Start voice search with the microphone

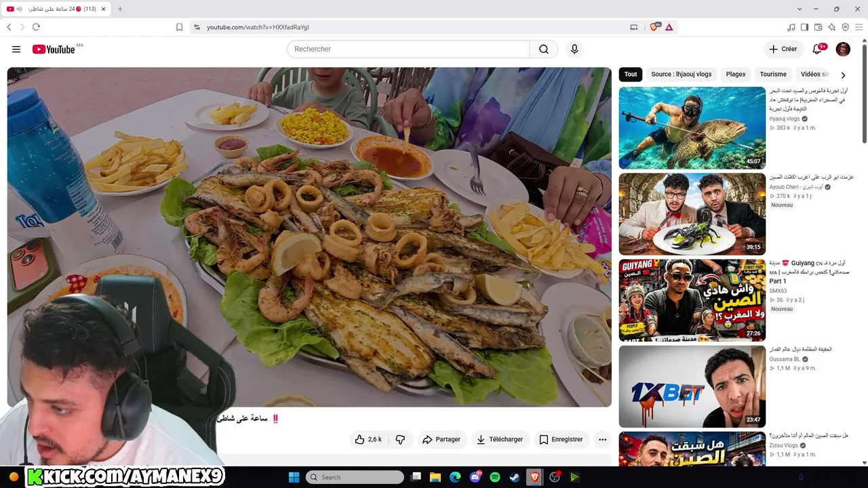click(574, 49)
